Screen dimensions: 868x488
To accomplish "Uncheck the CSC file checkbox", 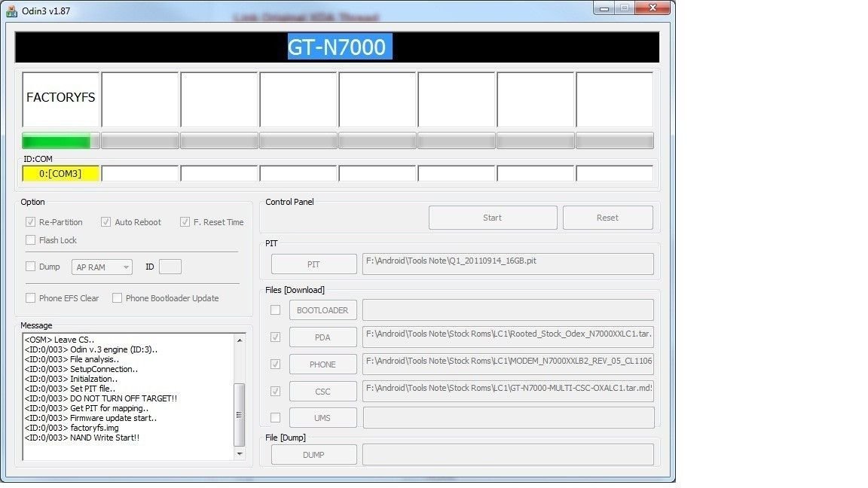I will point(275,392).
